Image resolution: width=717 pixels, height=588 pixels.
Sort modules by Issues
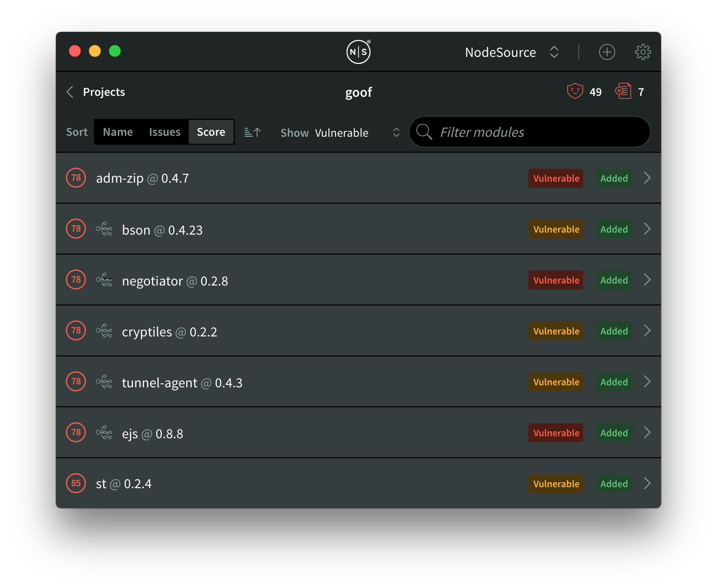[x=165, y=132]
